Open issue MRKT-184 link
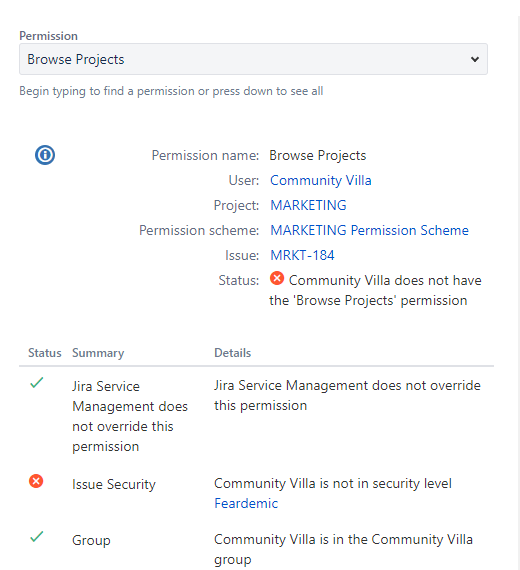 tap(302, 255)
